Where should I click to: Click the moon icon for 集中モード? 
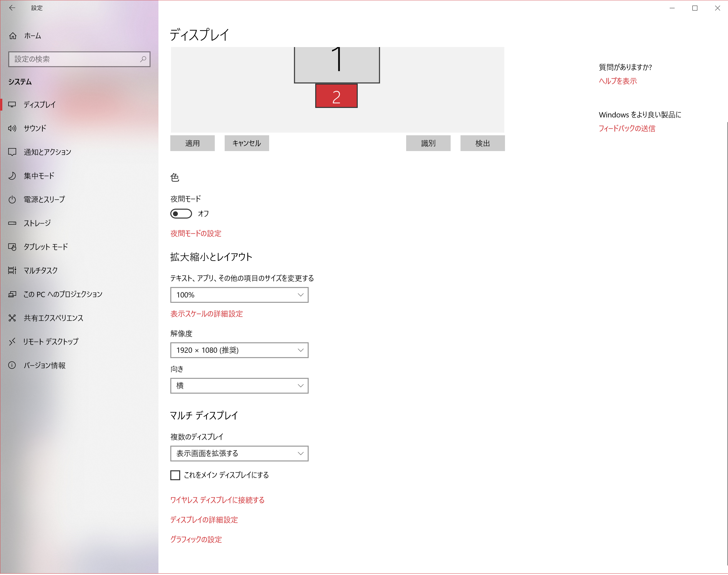pyautogui.click(x=13, y=176)
